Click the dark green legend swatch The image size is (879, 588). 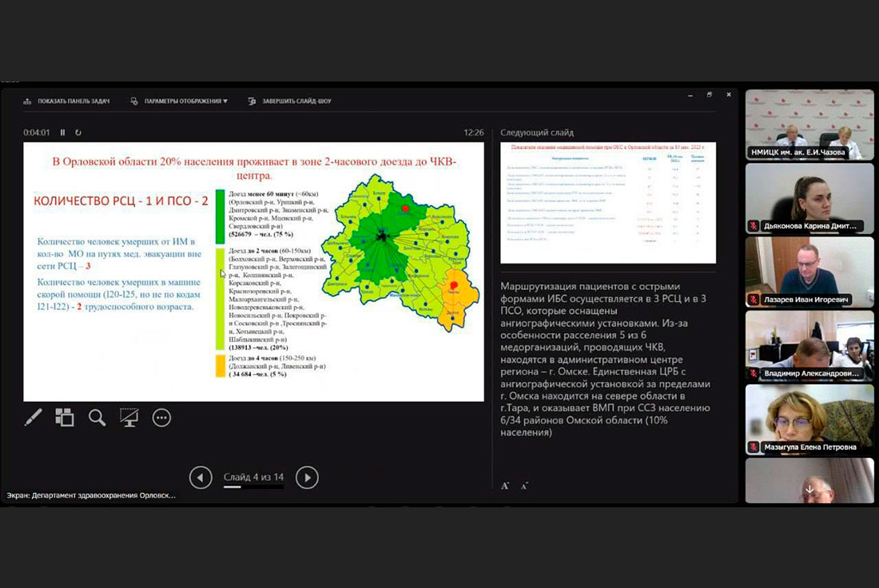pos(221,217)
